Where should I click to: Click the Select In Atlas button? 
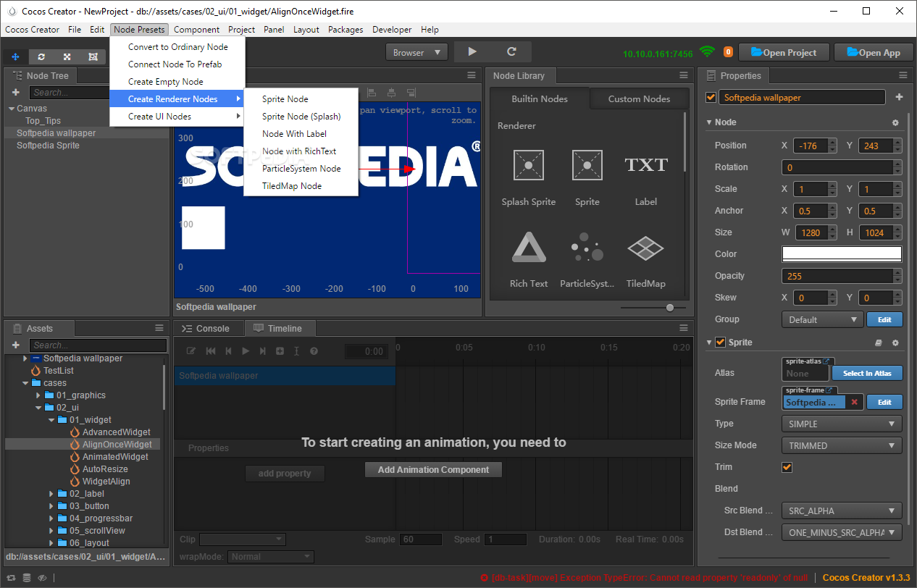(x=867, y=373)
